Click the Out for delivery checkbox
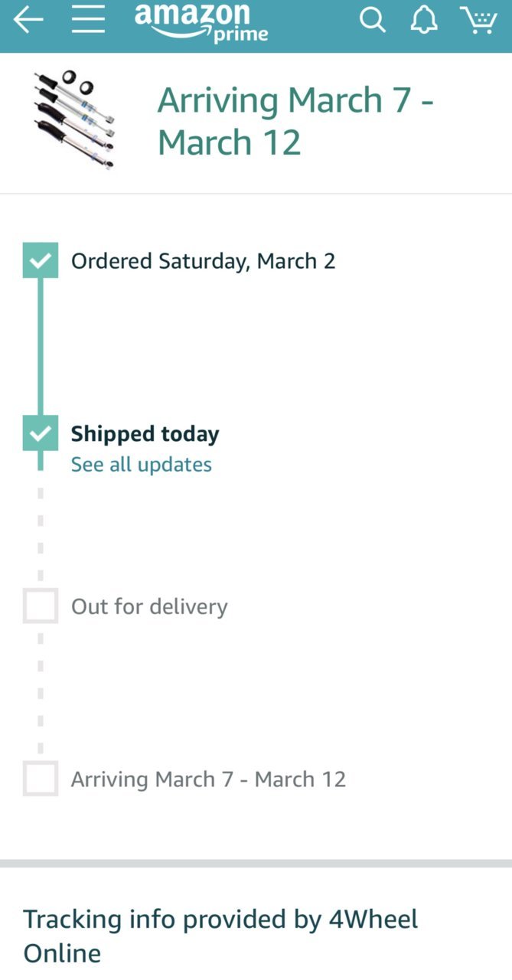Screen dimensions: 512x980 point(40,606)
